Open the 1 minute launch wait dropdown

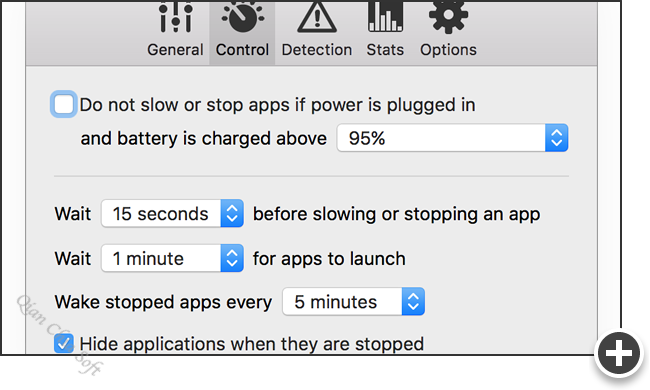click(x=172, y=258)
